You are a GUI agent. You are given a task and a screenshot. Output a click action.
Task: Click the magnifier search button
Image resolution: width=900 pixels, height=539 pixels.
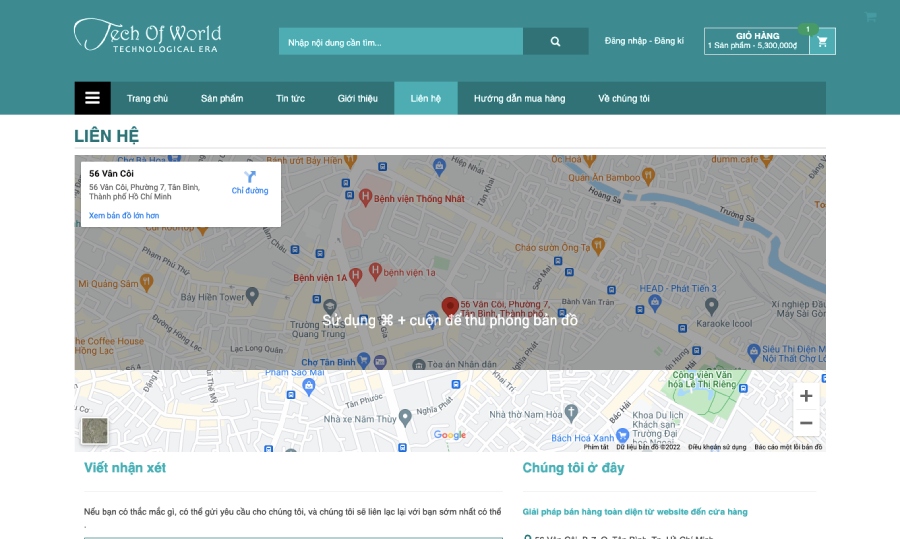click(x=555, y=41)
